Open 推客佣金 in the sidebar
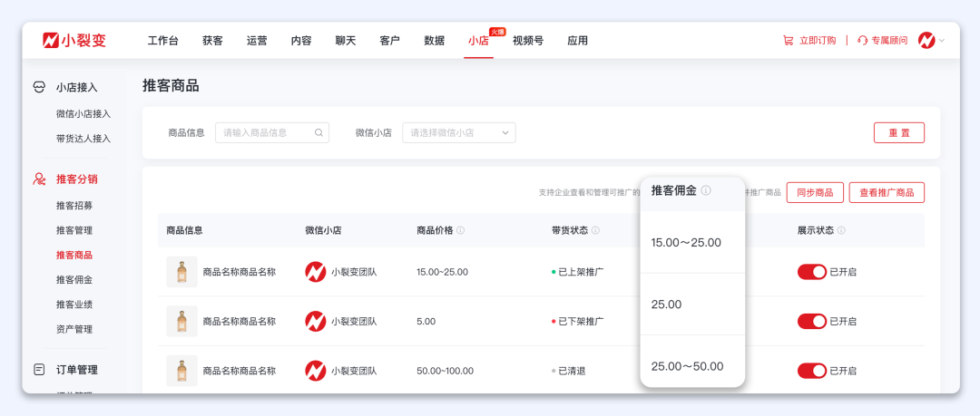This screenshot has height=416, width=980. [x=74, y=280]
